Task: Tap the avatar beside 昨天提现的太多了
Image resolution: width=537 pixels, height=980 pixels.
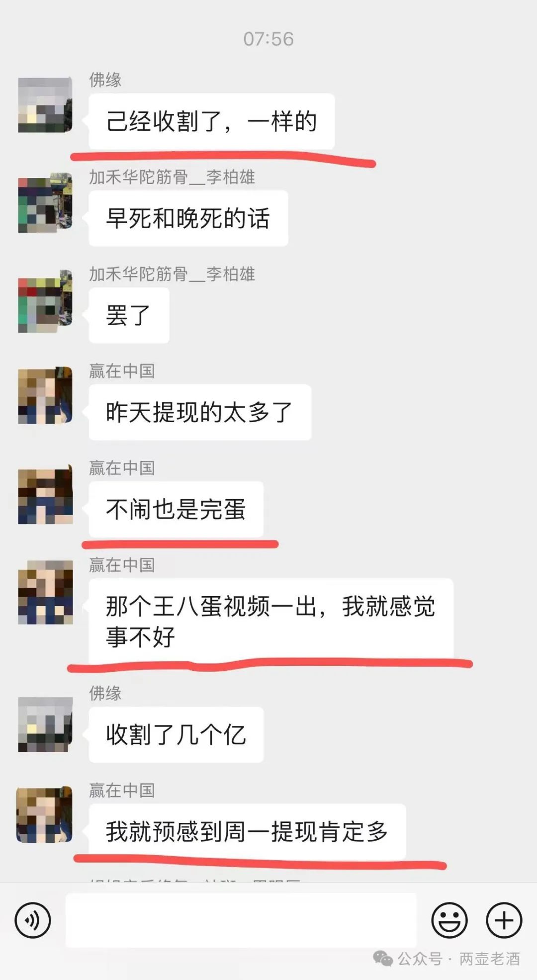Action: click(45, 395)
